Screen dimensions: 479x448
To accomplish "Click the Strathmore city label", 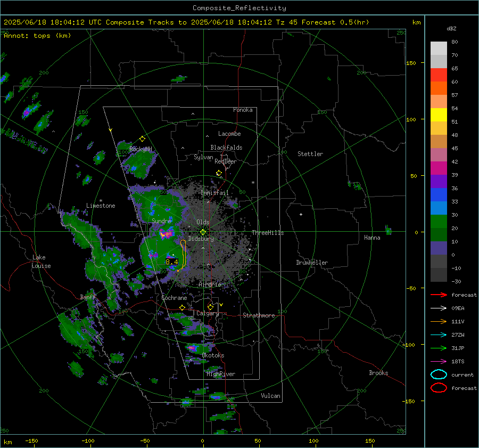I will point(259,315).
